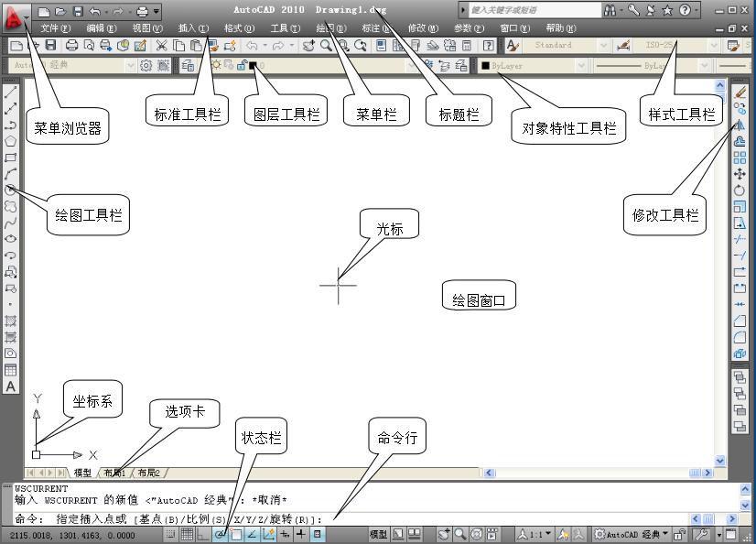Image resolution: width=756 pixels, height=544 pixels.
Task: Open a drawing with the Open icon
Action: [x=33, y=46]
